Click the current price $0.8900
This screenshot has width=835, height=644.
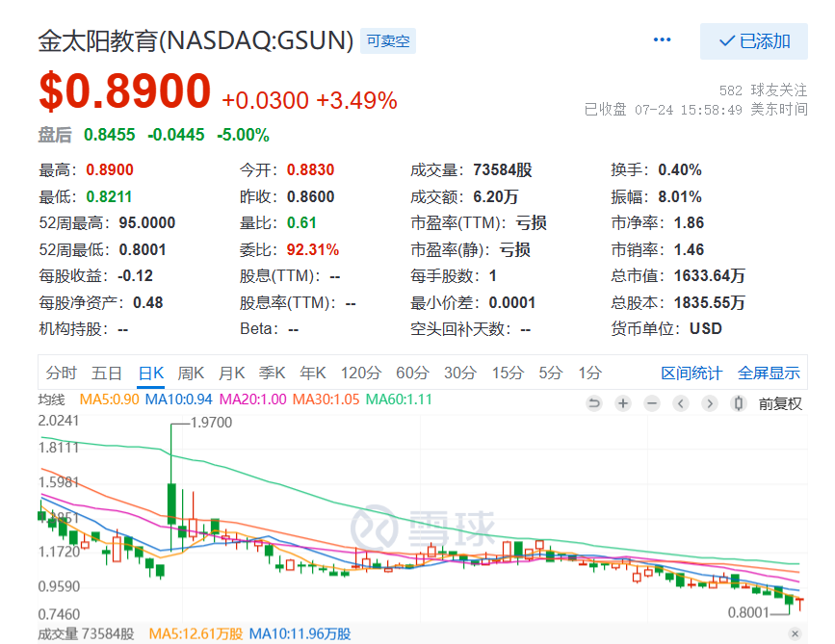[x=125, y=91]
